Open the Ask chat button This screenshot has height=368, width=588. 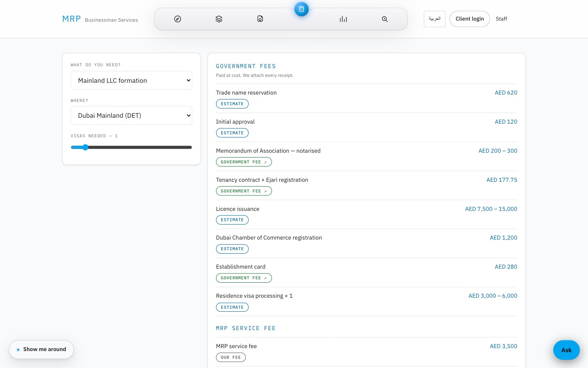[x=566, y=350]
